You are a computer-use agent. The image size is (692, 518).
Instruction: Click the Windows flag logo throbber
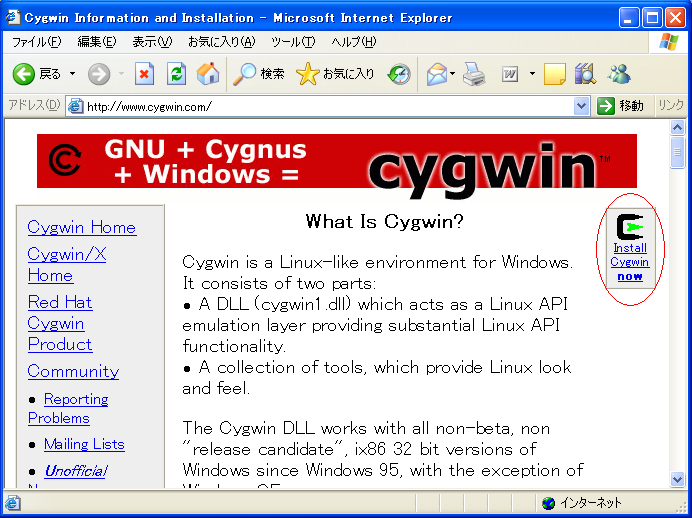[x=669, y=42]
